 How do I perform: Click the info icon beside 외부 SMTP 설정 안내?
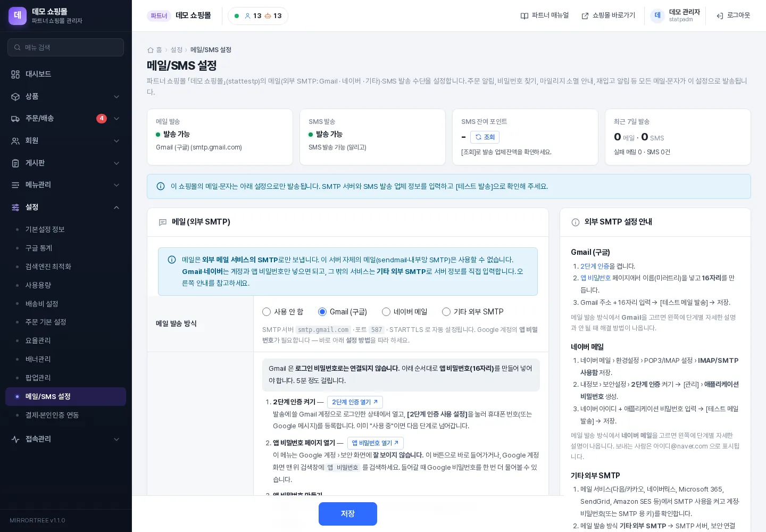coord(576,222)
